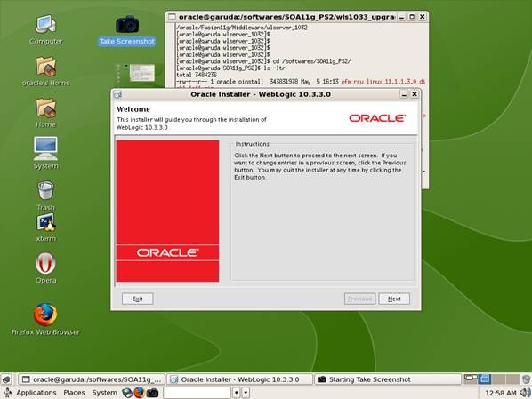Click the Welcome heading in the installer
The image size is (532, 399).
pos(133,109)
